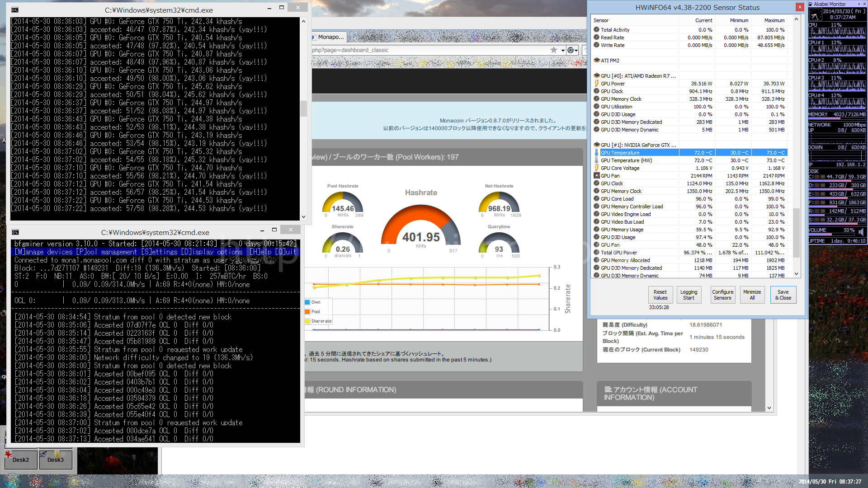This screenshot has width=868, height=488.
Task: Click the Save & Close button
Action: coord(783,295)
